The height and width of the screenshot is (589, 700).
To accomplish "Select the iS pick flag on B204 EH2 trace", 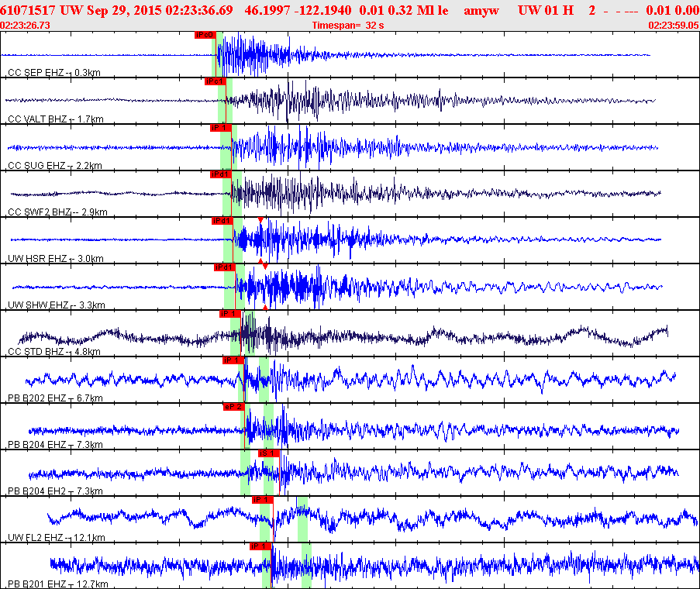I will 268,453.
